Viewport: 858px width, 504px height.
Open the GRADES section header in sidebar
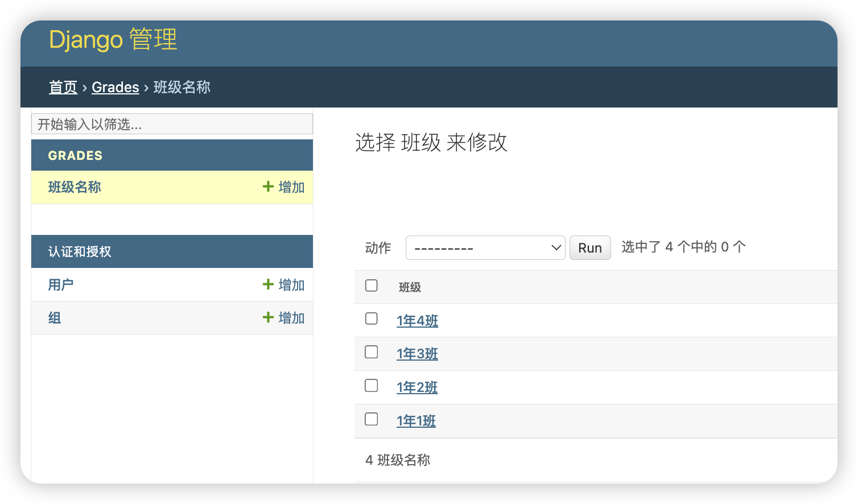pos(76,155)
